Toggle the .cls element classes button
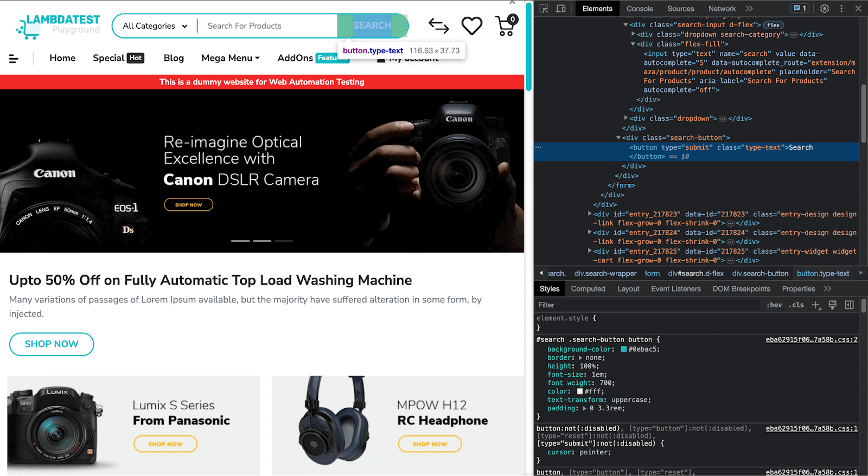The height and width of the screenshot is (476, 868). coord(796,305)
